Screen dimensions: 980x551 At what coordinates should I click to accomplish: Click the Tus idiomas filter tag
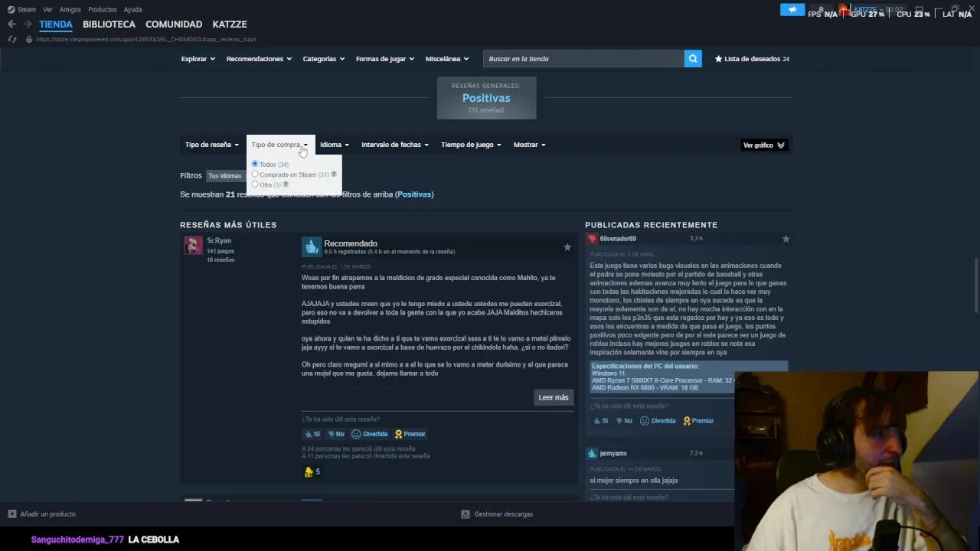tap(225, 176)
